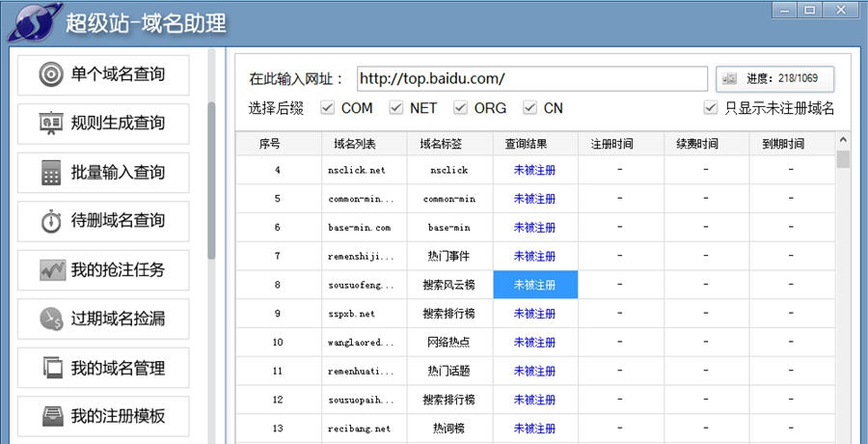Click the clock-dollar icon beside 过期域名捡漏

click(x=51, y=319)
